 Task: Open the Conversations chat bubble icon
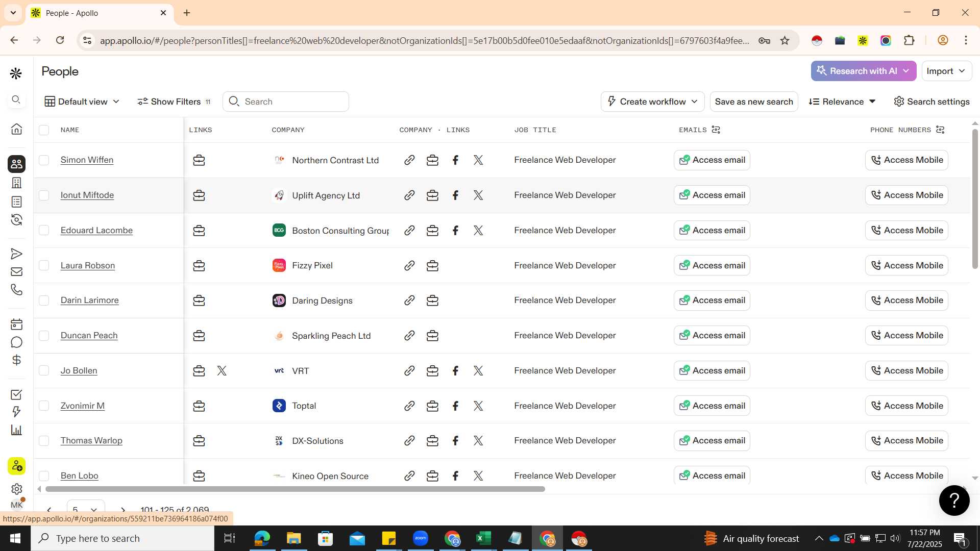[16, 342]
